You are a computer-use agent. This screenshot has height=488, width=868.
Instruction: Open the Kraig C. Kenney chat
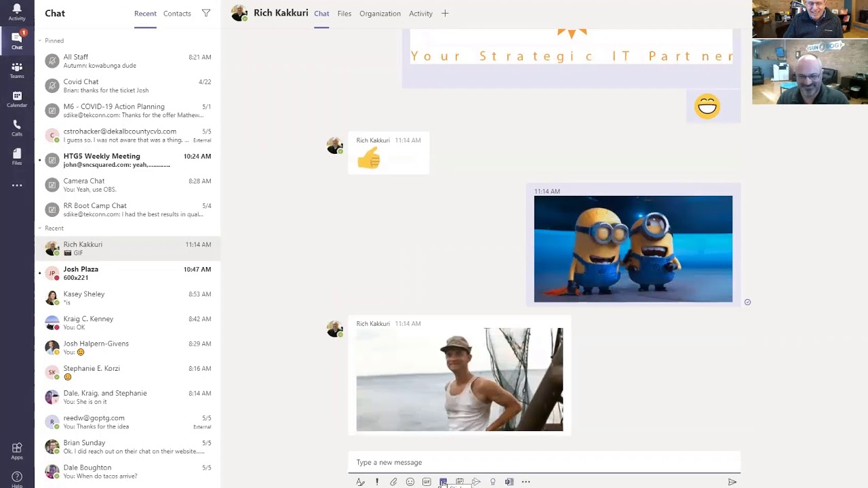point(127,323)
